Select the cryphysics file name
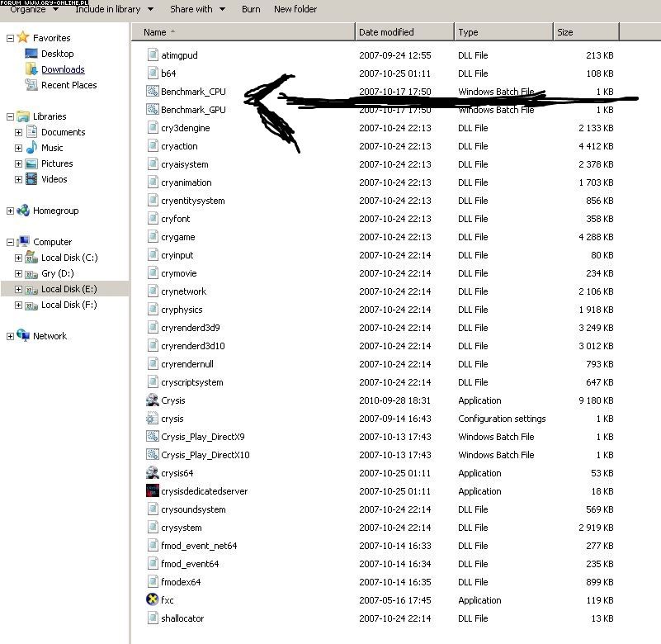The height and width of the screenshot is (644, 661). point(182,310)
